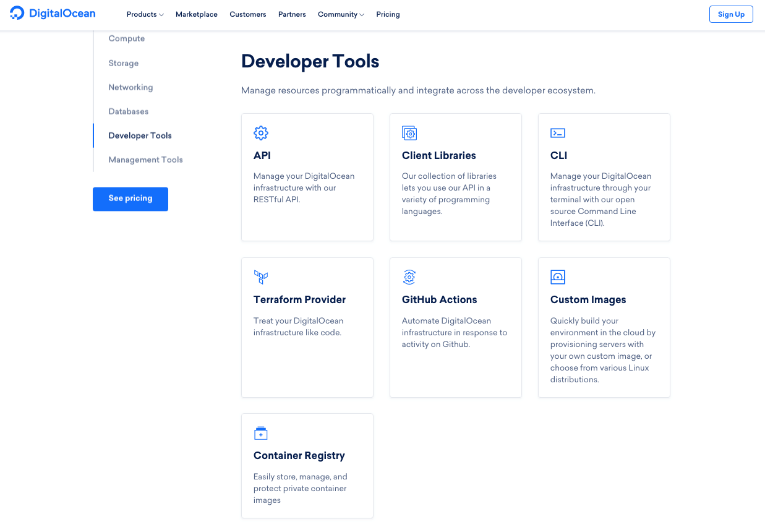Click the 'Command Line Interface (CLI)' description
The height and width of the screenshot is (532, 765).
(601, 199)
